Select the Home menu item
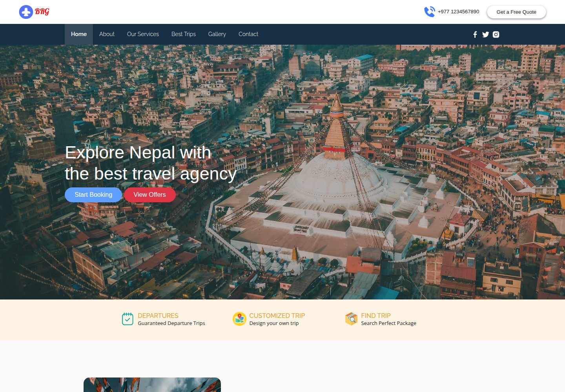565x392 pixels. [x=79, y=34]
